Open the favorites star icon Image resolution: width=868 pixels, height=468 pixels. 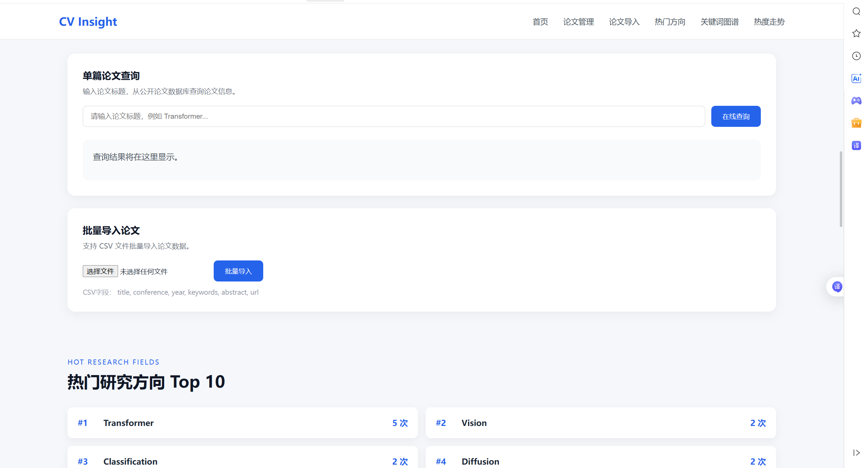[x=856, y=33]
